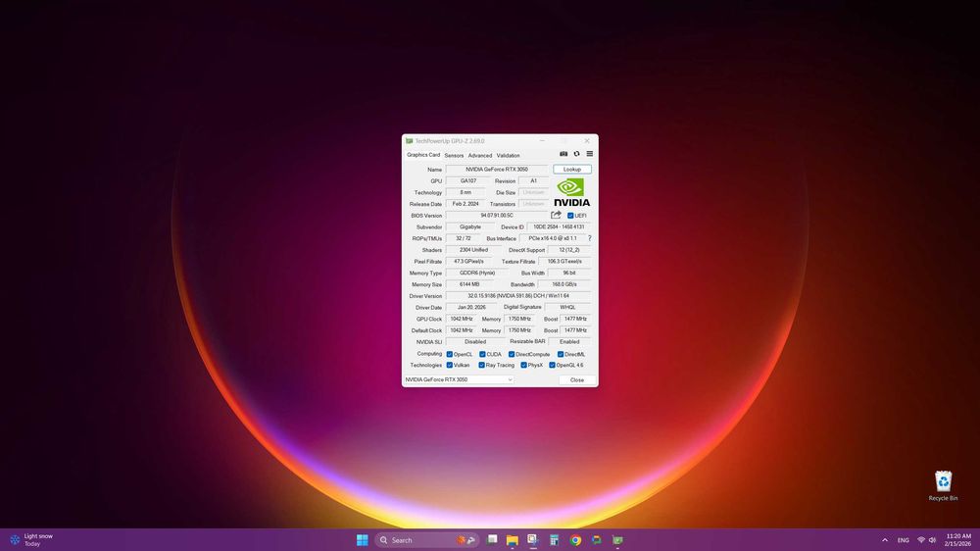This screenshot has width=980, height=551.
Task: Toggle the Ray Tracing checkbox
Action: pyautogui.click(x=481, y=366)
